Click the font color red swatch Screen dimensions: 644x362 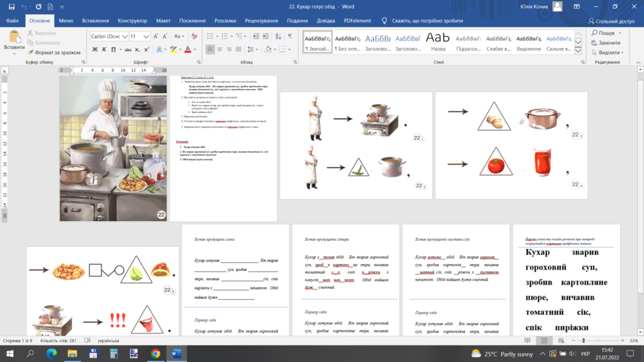click(x=188, y=49)
